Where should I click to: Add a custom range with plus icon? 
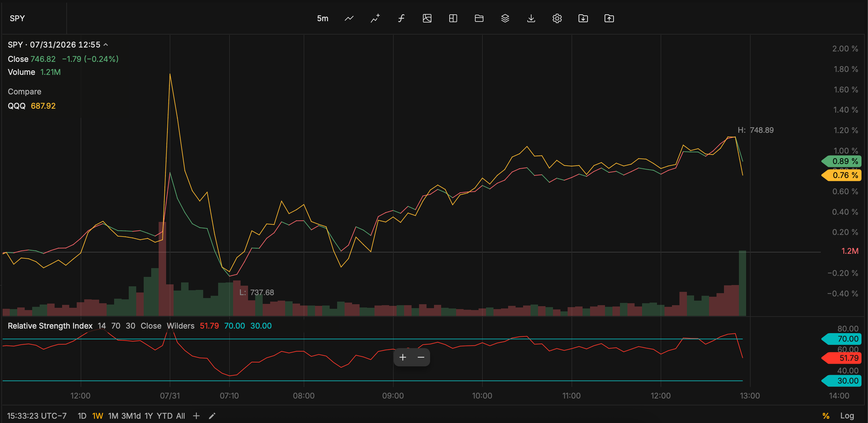(x=196, y=416)
